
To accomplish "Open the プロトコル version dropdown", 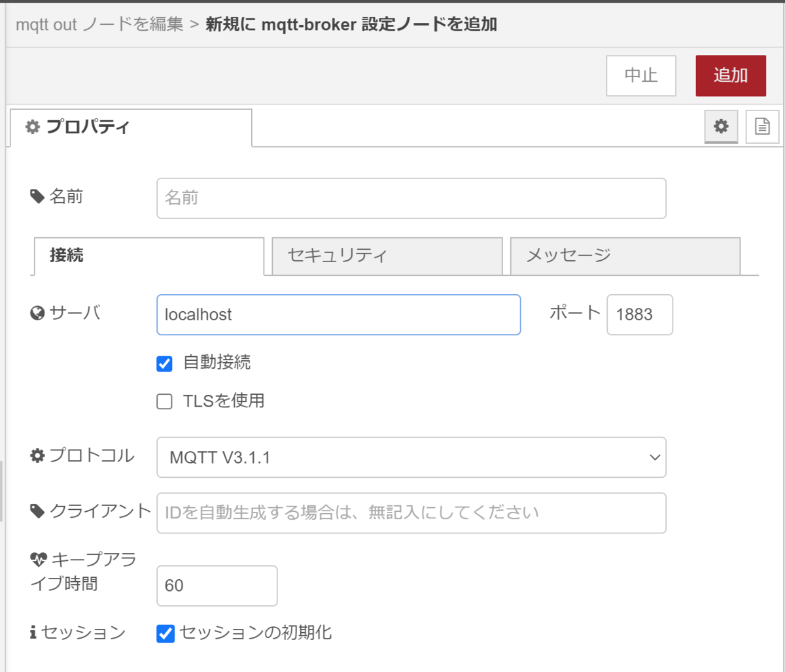I will [x=411, y=457].
